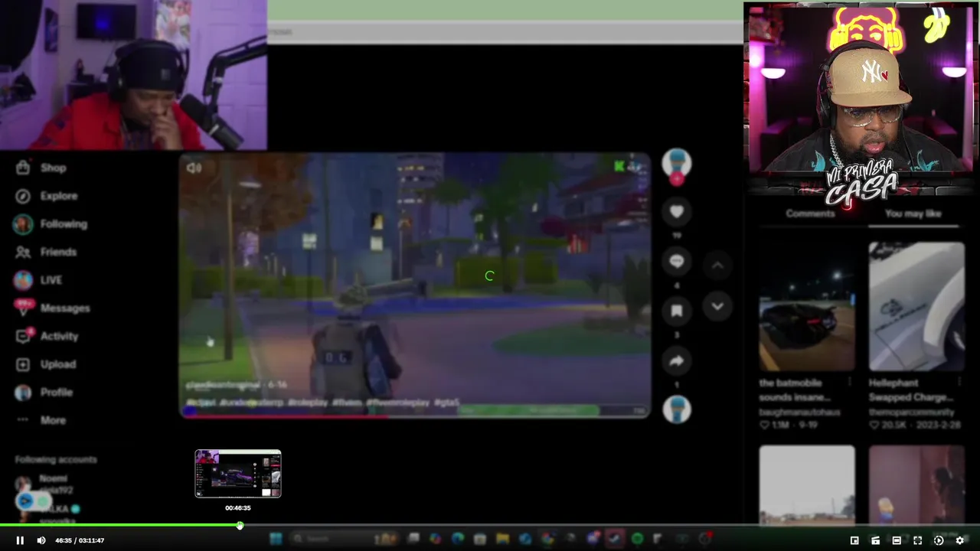
Task: Open the sound disc below share button
Action: point(677,410)
